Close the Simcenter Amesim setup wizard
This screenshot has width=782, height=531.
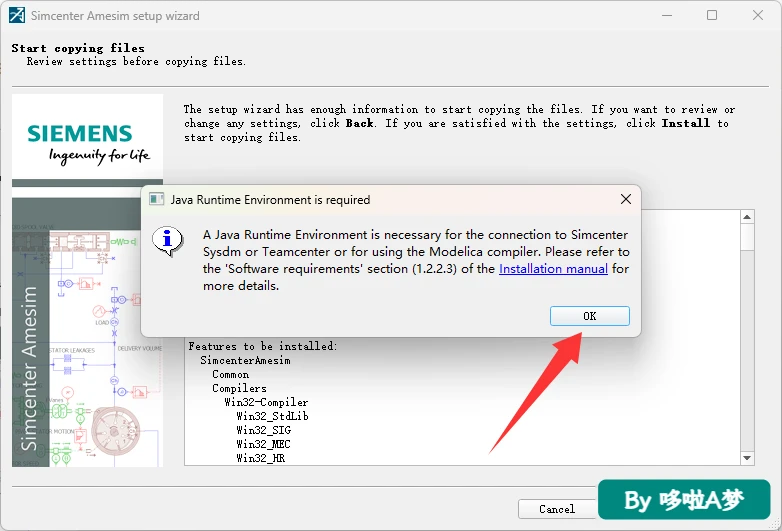tap(758, 15)
